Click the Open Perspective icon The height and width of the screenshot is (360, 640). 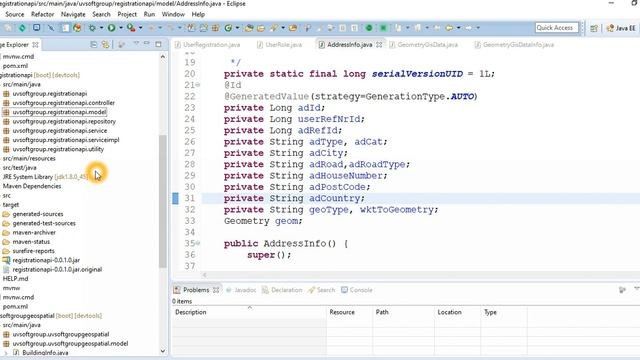click(594, 28)
